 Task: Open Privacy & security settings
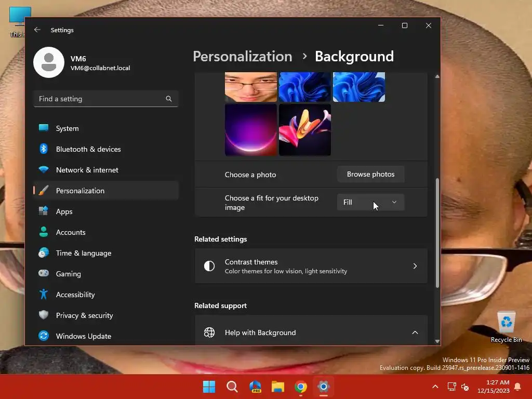pos(106,315)
